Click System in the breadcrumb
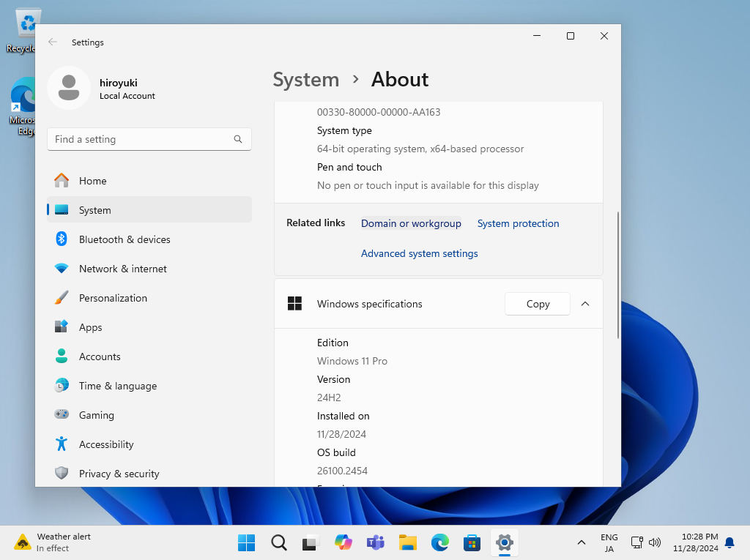Viewport: 750px width, 560px height. click(x=305, y=79)
